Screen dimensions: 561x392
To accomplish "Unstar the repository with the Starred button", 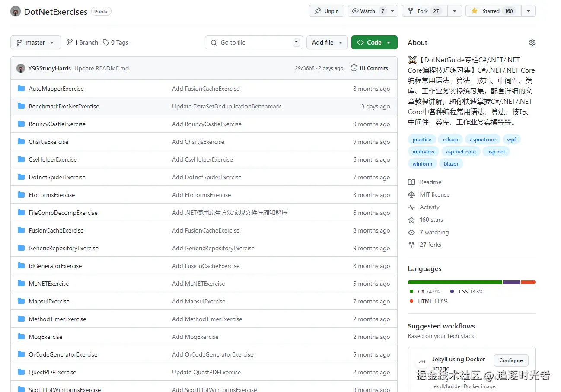I will pos(494,11).
